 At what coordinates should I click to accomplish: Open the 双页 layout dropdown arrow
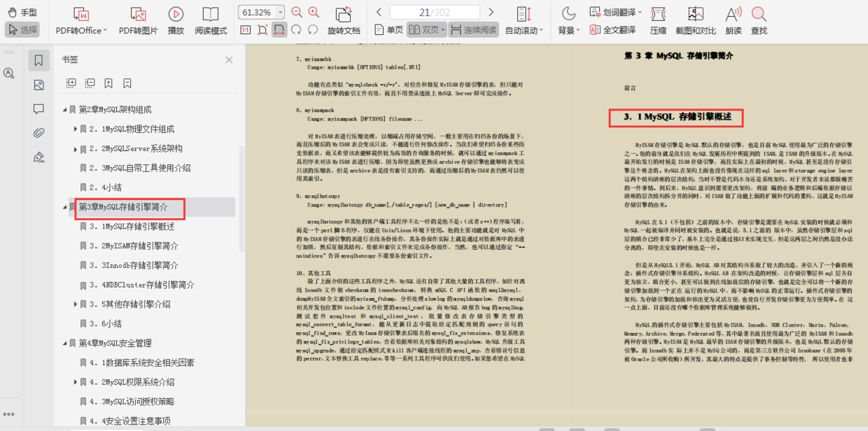point(443,29)
